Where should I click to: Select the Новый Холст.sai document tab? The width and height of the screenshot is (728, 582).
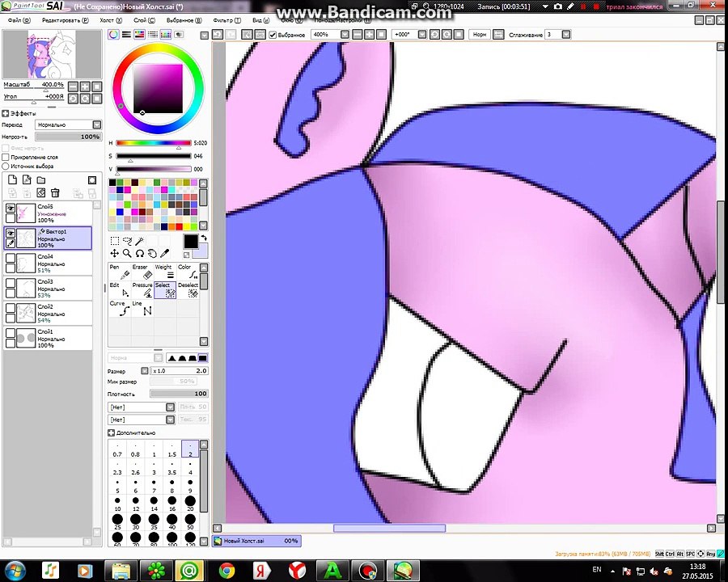pos(256,541)
